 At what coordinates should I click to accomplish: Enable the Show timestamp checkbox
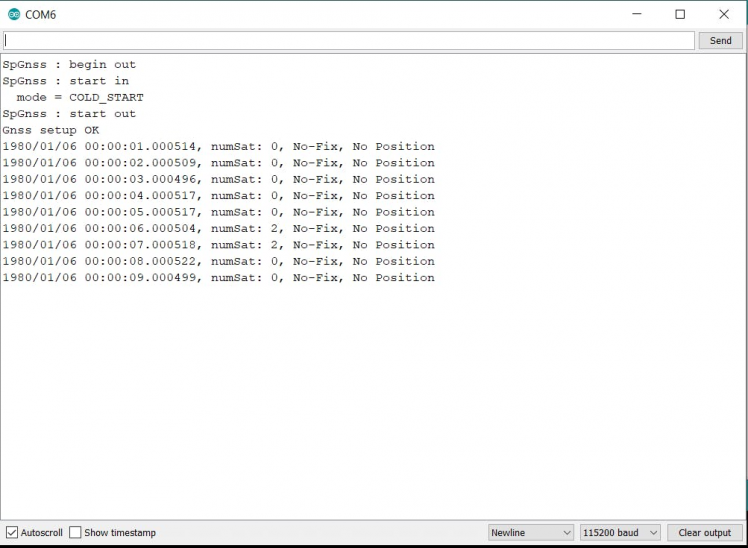(75, 532)
